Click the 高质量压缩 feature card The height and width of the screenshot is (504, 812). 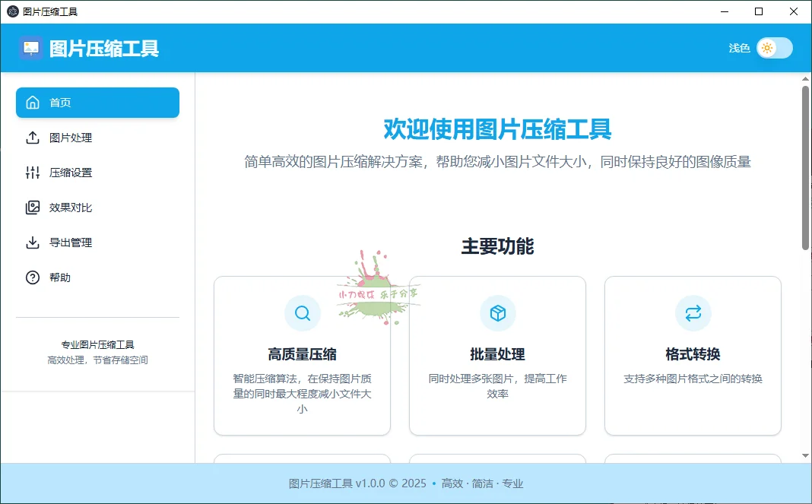pyautogui.click(x=302, y=355)
